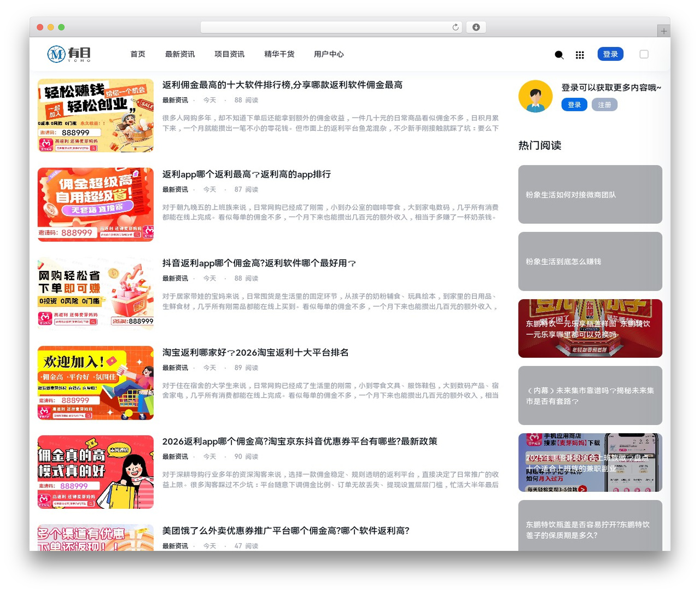Screen dimensions: 700x593
Task: Click the 佣金超级高自用超级省 thumbnail
Action: (96, 205)
